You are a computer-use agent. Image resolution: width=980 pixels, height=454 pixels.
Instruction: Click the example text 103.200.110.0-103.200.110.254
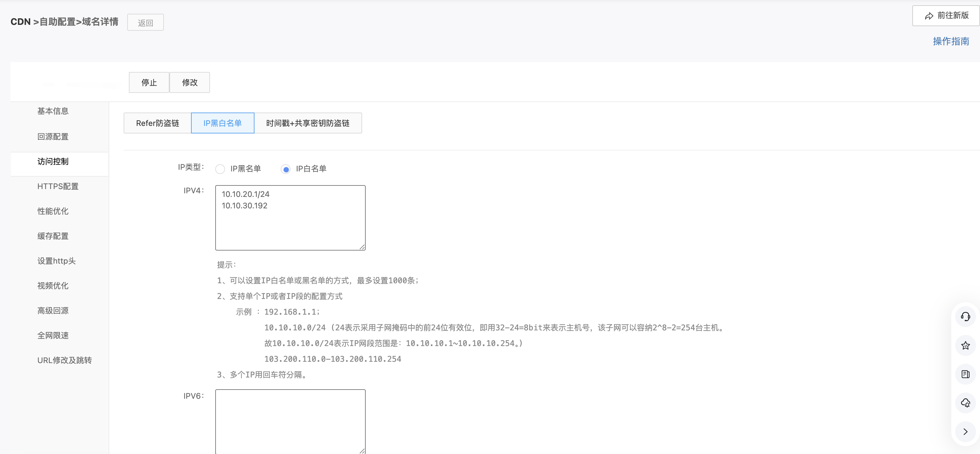(332, 359)
